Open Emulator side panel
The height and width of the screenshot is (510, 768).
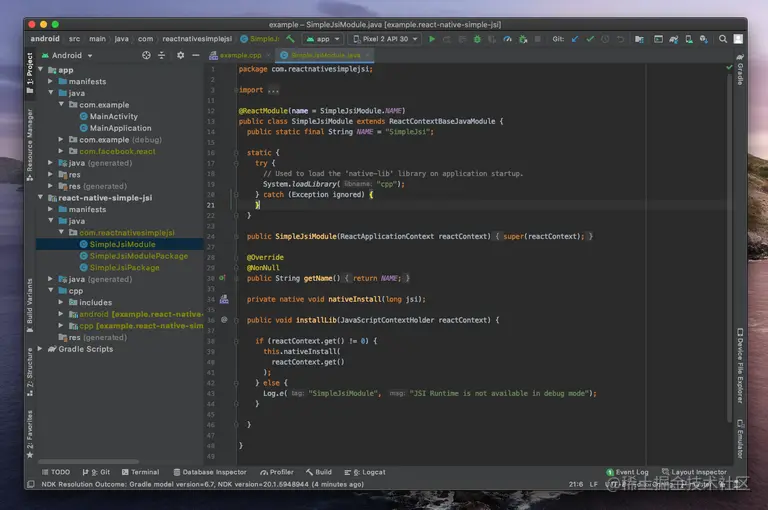(740, 439)
